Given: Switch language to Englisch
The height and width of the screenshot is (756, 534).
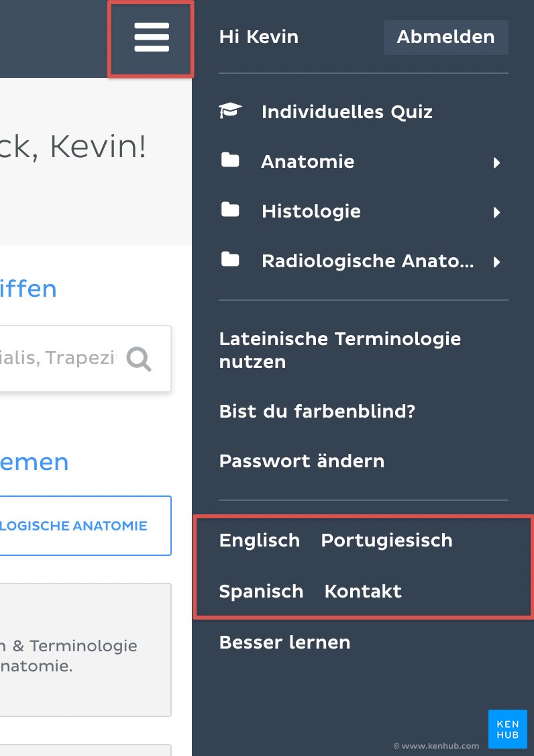Looking at the screenshot, I should tap(259, 540).
